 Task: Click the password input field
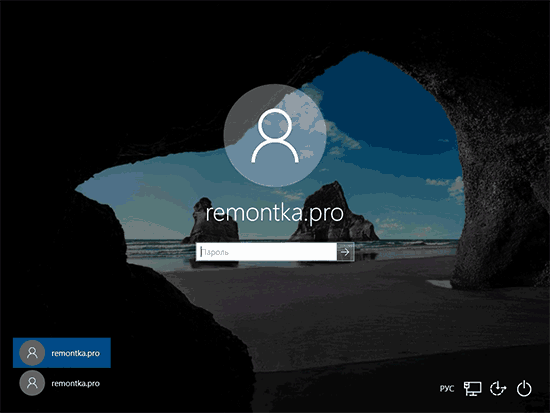point(266,252)
